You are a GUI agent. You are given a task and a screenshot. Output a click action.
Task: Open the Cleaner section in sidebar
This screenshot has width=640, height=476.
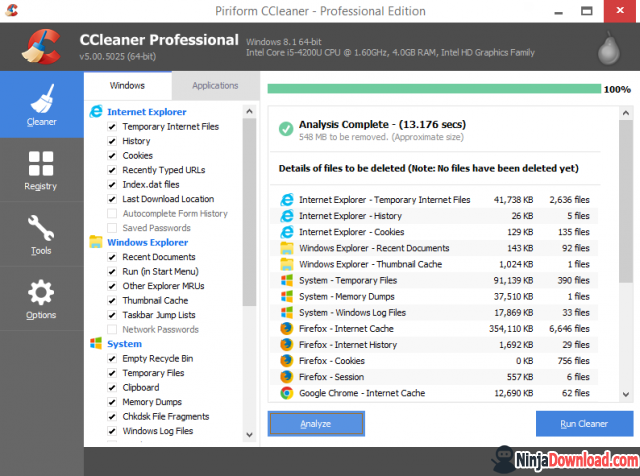(x=42, y=105)
